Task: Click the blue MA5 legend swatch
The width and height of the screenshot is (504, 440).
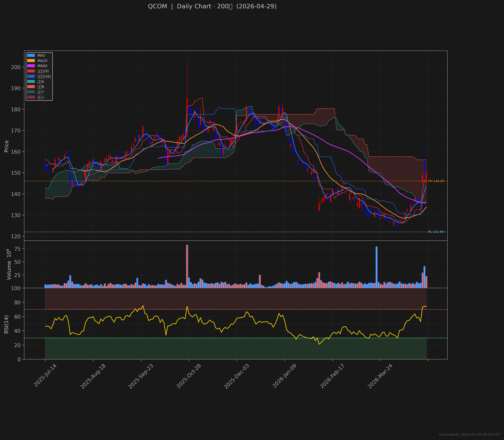Action: click(x=31, y=55)
